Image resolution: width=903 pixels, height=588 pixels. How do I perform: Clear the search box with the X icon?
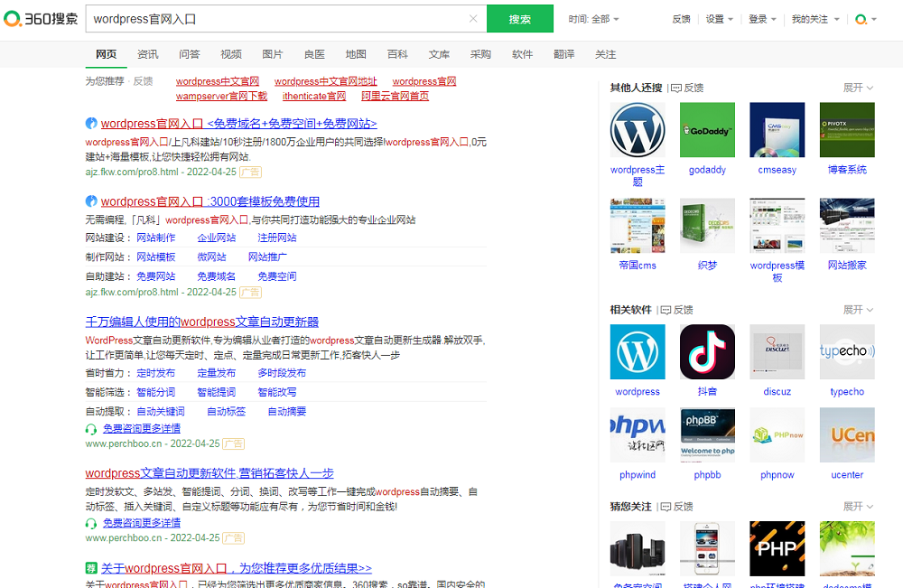(x=473, y=18)
